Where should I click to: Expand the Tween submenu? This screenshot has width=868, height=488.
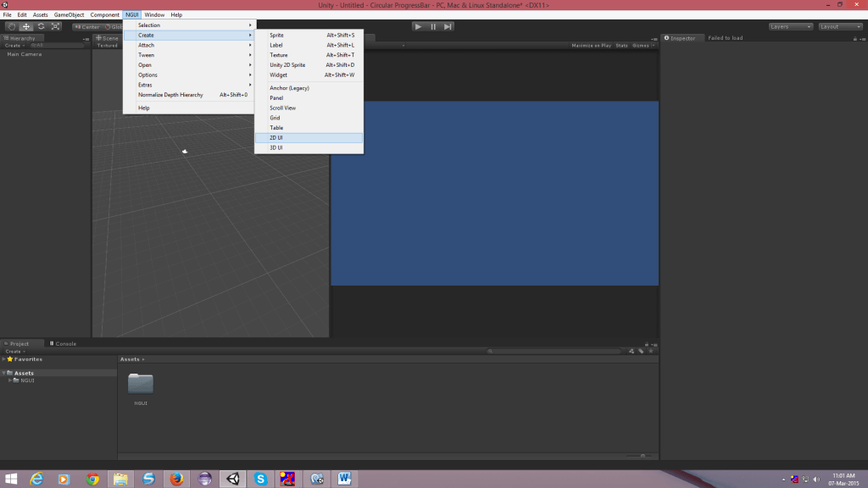point(189,55)
